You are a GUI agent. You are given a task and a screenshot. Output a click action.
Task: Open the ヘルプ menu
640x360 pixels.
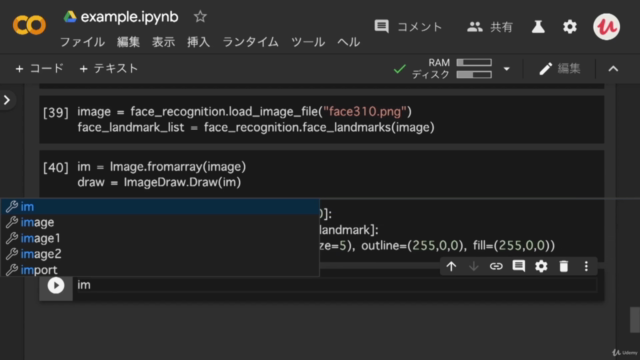tap(349, 42)
